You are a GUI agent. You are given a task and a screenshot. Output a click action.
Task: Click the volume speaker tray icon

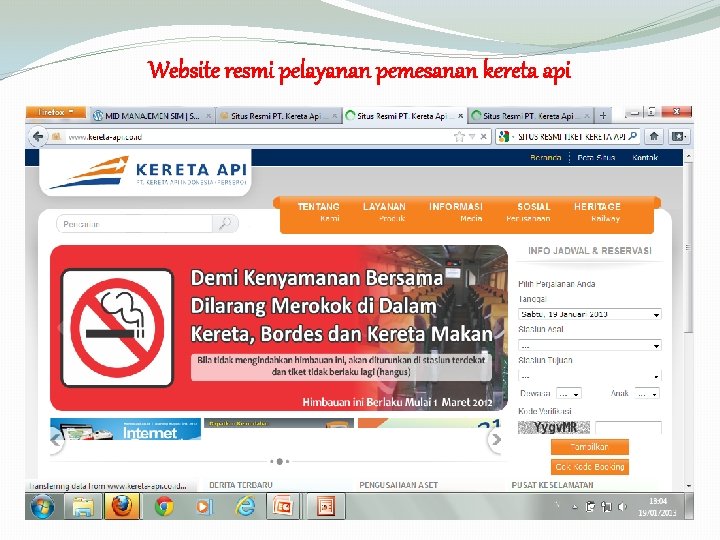[622, 506]
